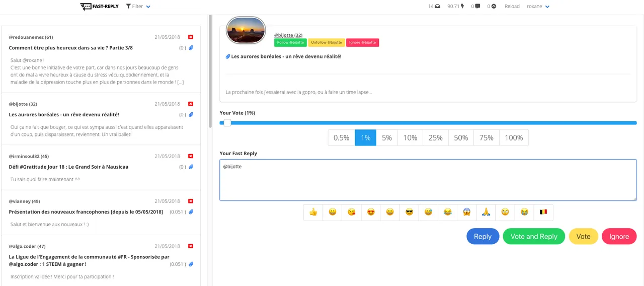Screen dimensions: 644x286
Task: Insert the tears of joy emoji
Action: pos(447,212)
